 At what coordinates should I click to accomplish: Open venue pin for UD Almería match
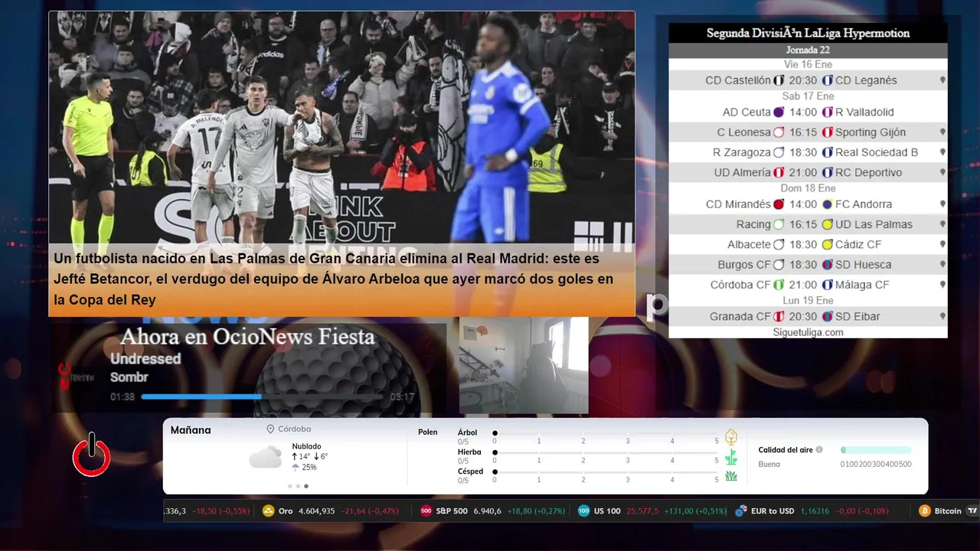click(942, 173)
